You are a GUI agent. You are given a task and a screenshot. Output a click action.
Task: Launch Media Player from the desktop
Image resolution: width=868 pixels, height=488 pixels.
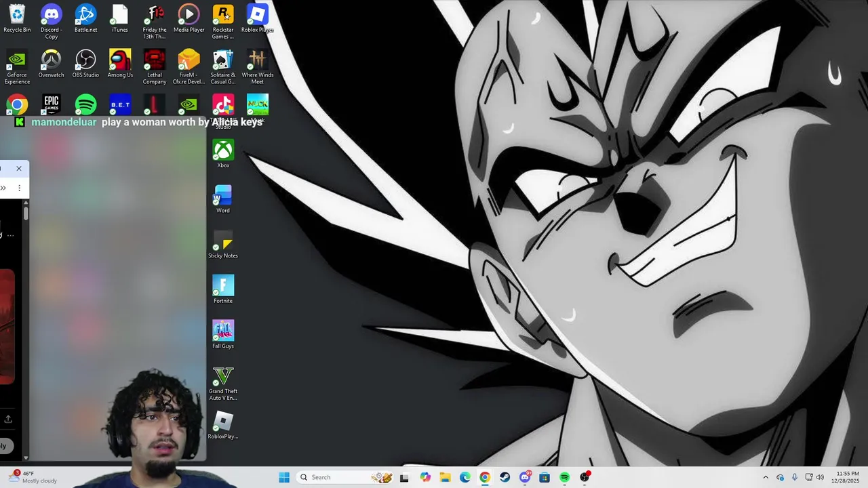(189, 19)
